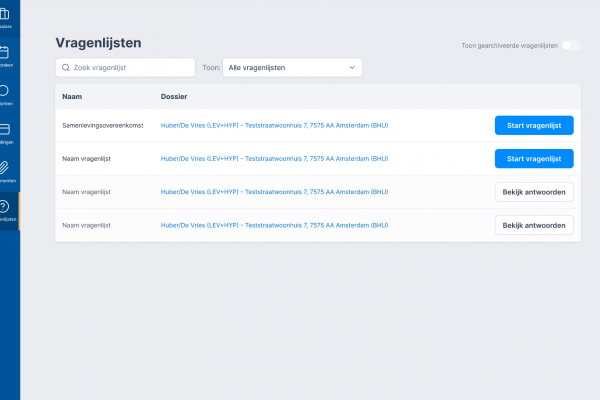The height and width of the screenshot is (400, 600).
Task: Click the Vragenlijsten question mark icon
Action: pos(5,208)
